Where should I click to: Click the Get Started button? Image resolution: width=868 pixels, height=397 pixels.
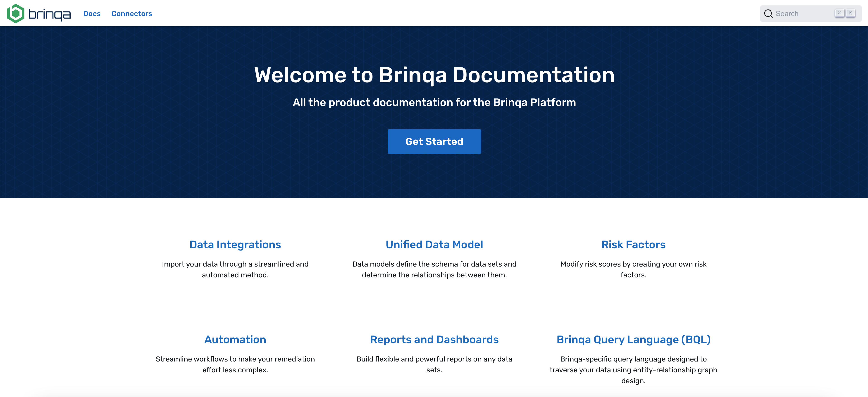click(x=434, y=142)
